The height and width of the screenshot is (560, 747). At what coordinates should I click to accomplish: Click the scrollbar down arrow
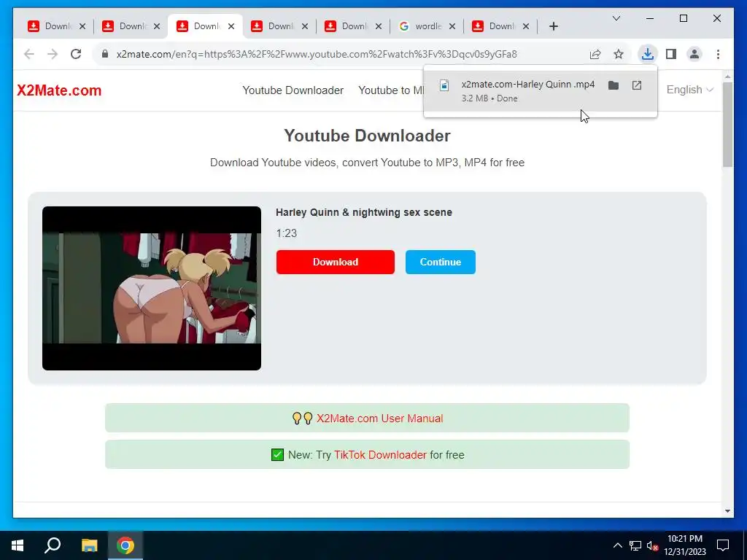pyautogui.click(x=727, y=511)
